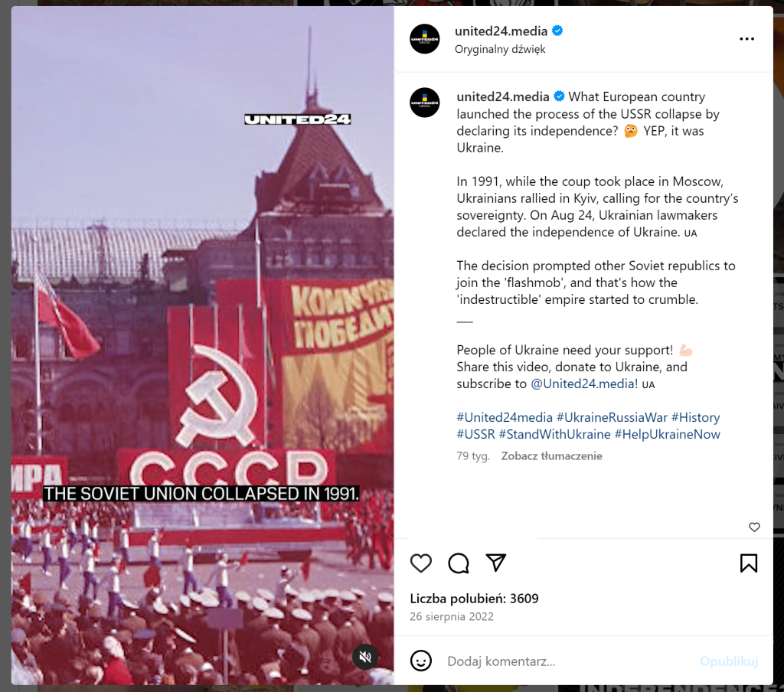Click the Opublikuj post comment button
Image resolution: width=784 pixels, height=692 pixels.
[729, 661]
